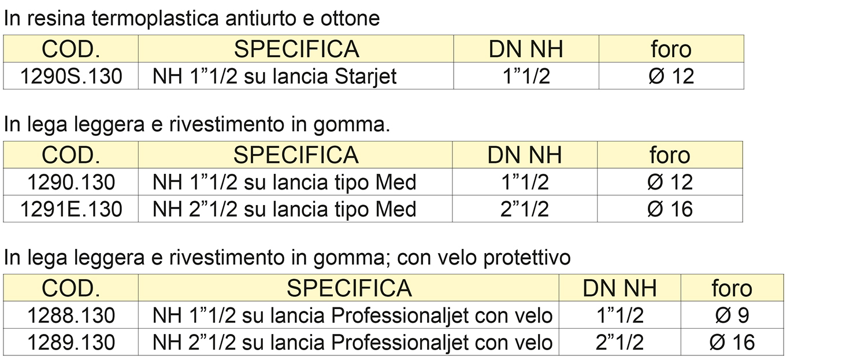This screenshot has width=868, height=364.
Task: Click the first table's foro header
Action: coord(671,49)
